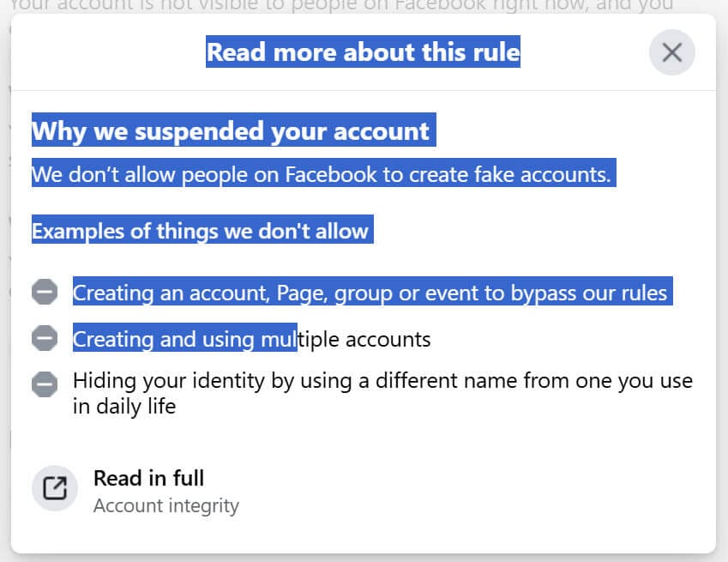The width and height of the screenshot is (728, 562).
Task: Click the Why we suspended your account heading
Action: click(231, 130)
